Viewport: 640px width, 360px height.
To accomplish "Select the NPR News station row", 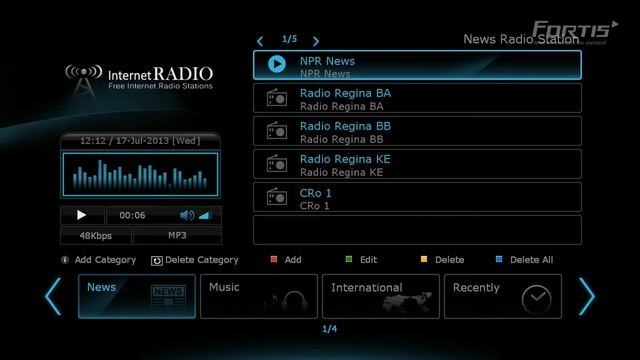I will pos(417,65).
